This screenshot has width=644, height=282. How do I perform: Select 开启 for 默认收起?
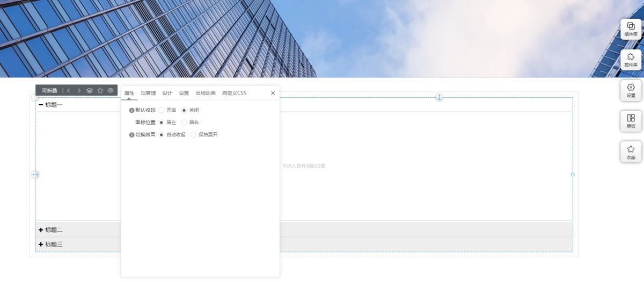pyautogui.click(x=162, y=110)
